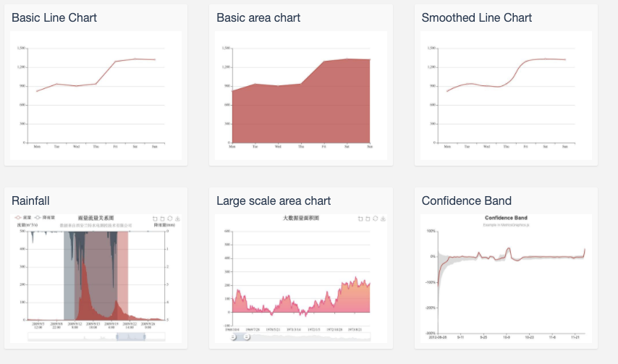Viewport: 618px width, 364px height.
Task: Download the Rainfall chart as image
Action: click(178, 219)
